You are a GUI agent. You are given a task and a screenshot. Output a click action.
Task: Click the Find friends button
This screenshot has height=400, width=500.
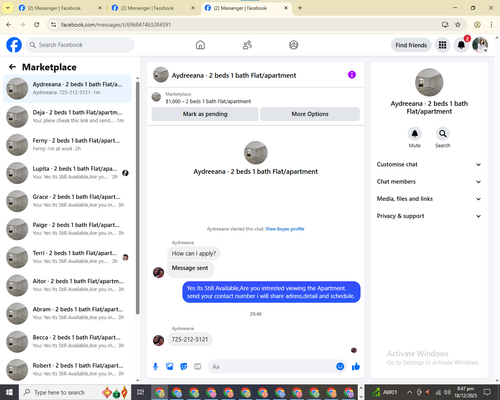(x=411, y=45)
